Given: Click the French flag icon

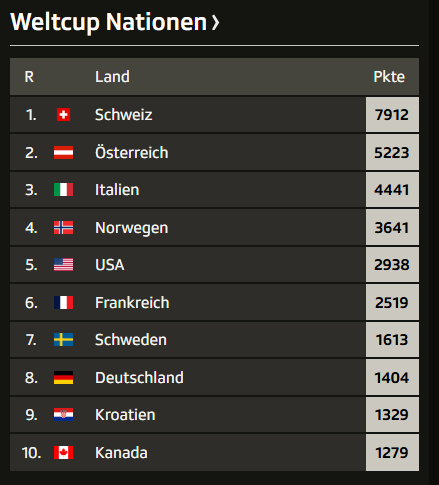Looking at the screenshot, I should tap(63, 303).
